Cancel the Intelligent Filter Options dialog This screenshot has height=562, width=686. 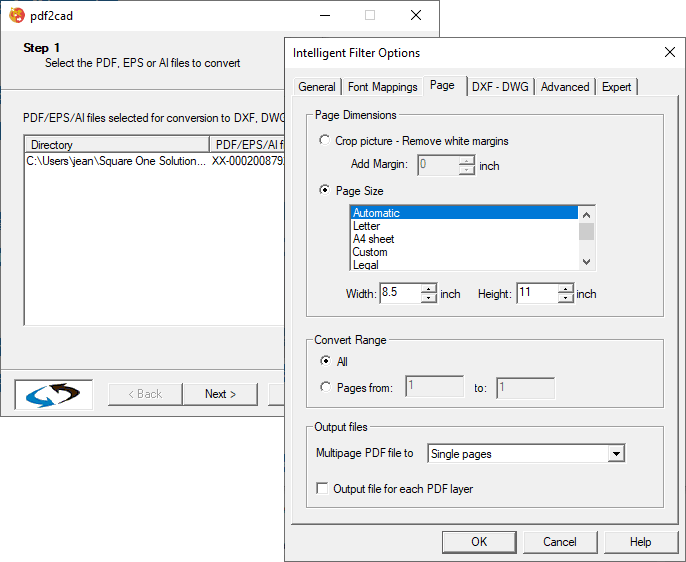coord(560,542)
